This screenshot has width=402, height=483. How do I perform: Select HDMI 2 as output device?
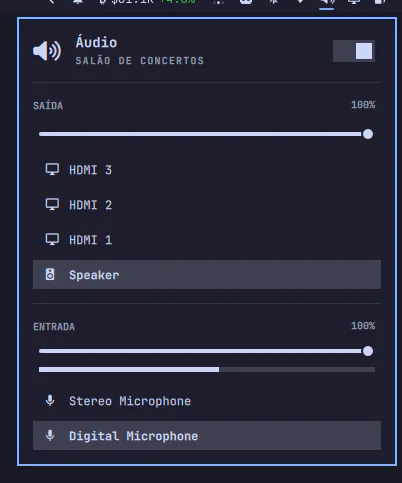207,205
